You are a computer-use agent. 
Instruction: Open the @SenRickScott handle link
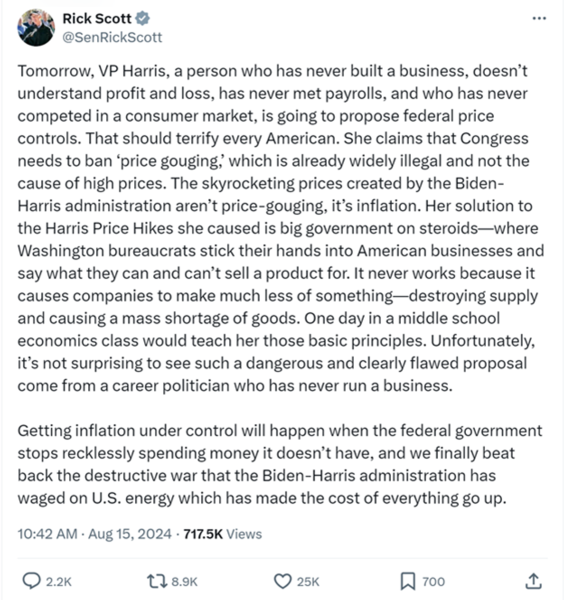pyautogui.click(x=112, y=37)
